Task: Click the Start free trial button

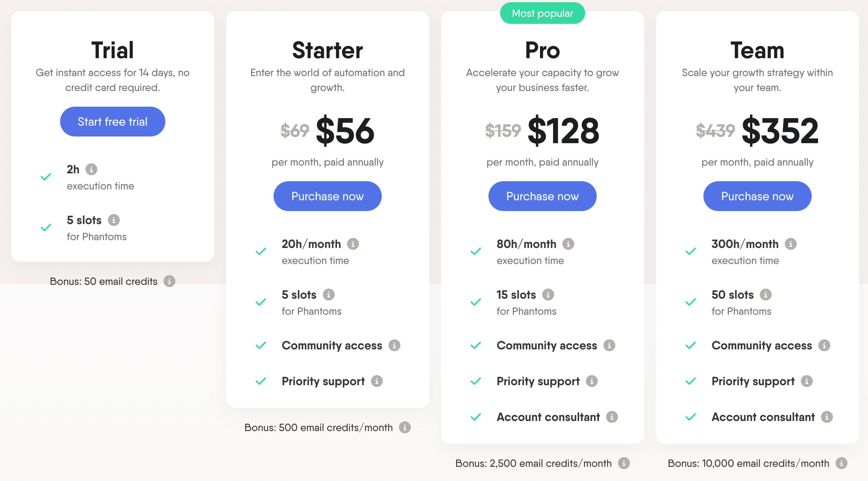Action: (x=112, y=122)
